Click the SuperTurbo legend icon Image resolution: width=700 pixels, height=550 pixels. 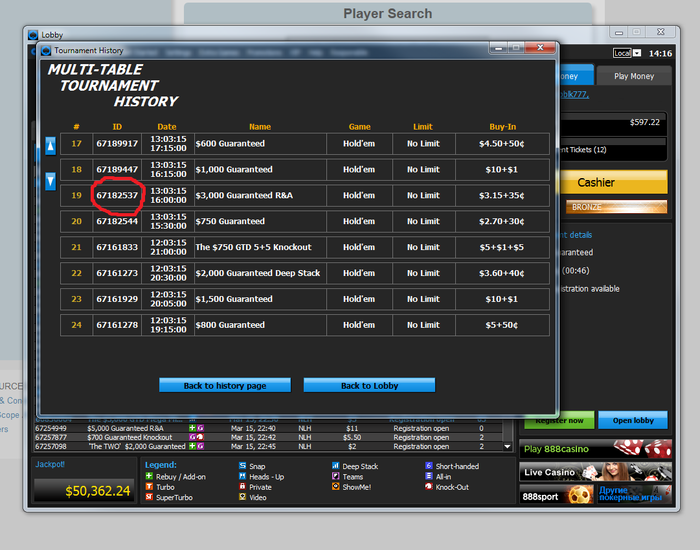point(149,497)
